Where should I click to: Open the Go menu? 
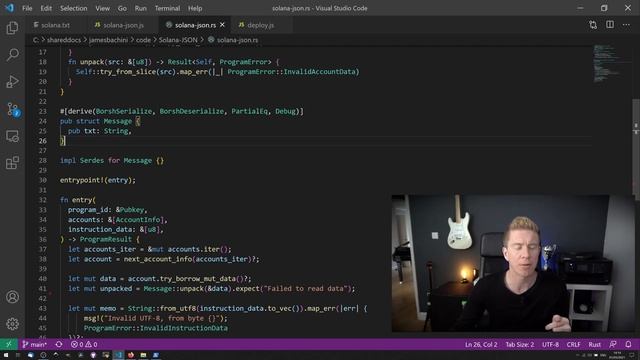[x=122, y=8]
